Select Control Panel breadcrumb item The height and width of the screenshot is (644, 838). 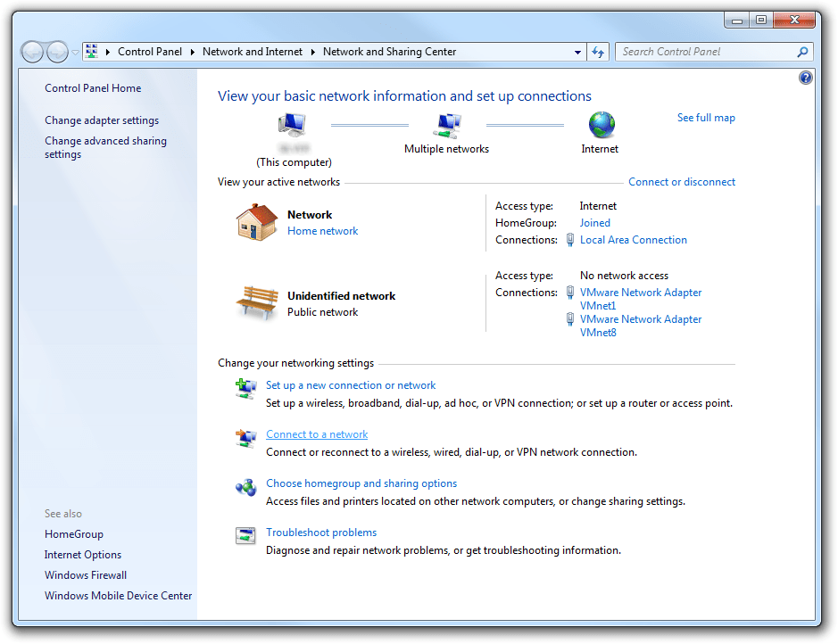coord(150,52)
